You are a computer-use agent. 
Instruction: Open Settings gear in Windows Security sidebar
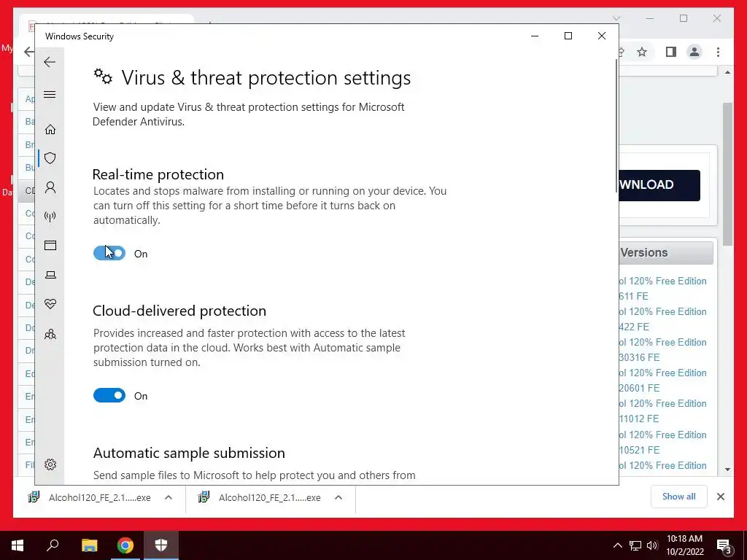[50, 464]
